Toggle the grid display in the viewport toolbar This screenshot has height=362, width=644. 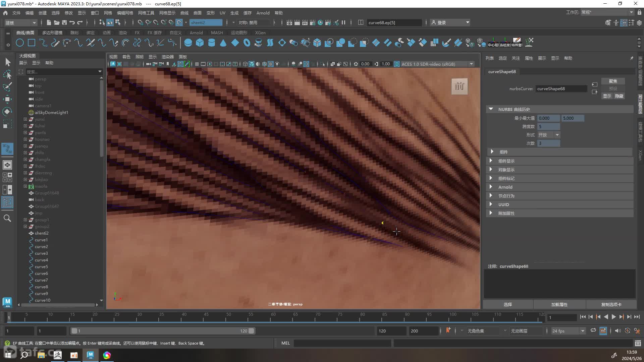click(197, 64)
